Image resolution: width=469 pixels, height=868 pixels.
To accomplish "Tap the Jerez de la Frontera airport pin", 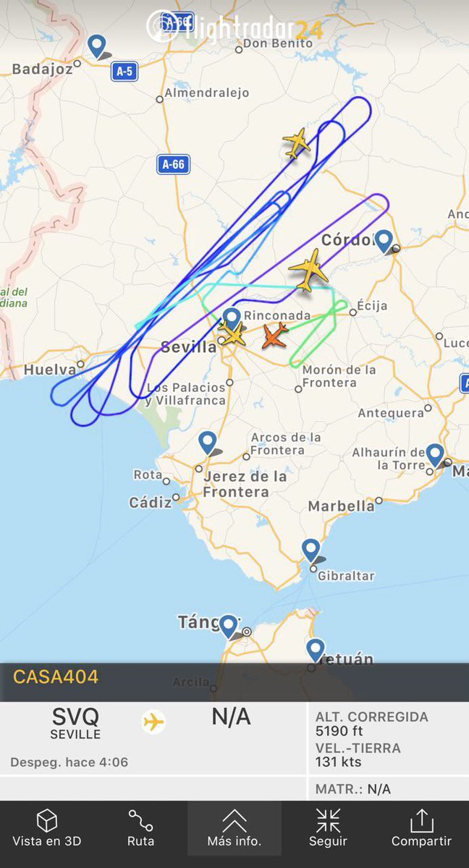I will point(208,443).
